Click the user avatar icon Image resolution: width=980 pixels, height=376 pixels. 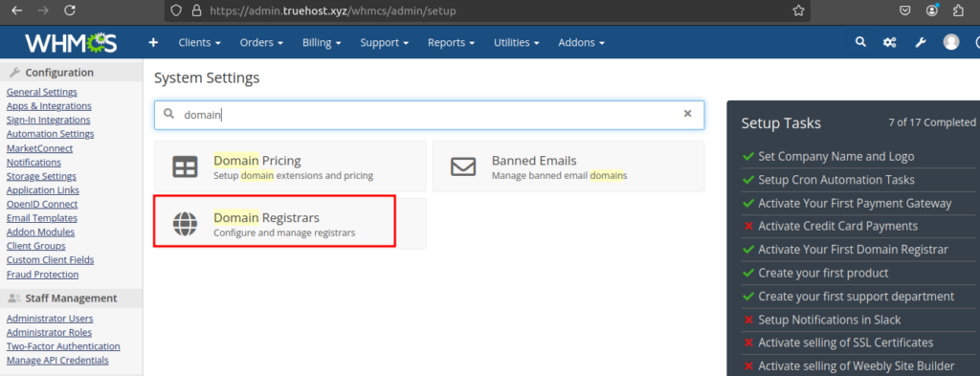pos(951,42)
